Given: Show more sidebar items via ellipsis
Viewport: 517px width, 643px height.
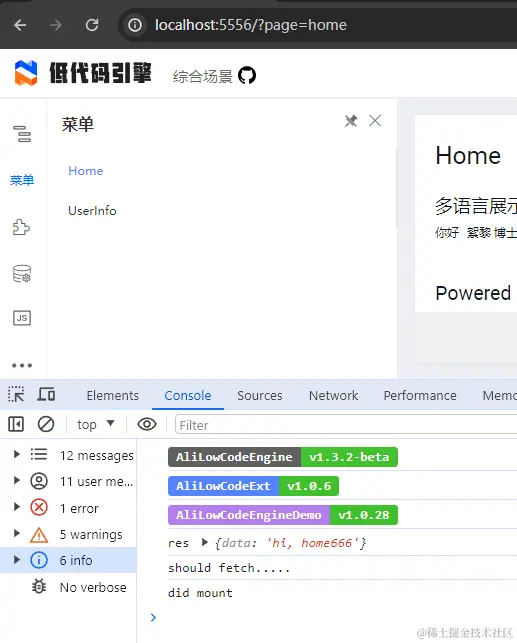Looking at the screenshot, I should [x=22, y=365].
